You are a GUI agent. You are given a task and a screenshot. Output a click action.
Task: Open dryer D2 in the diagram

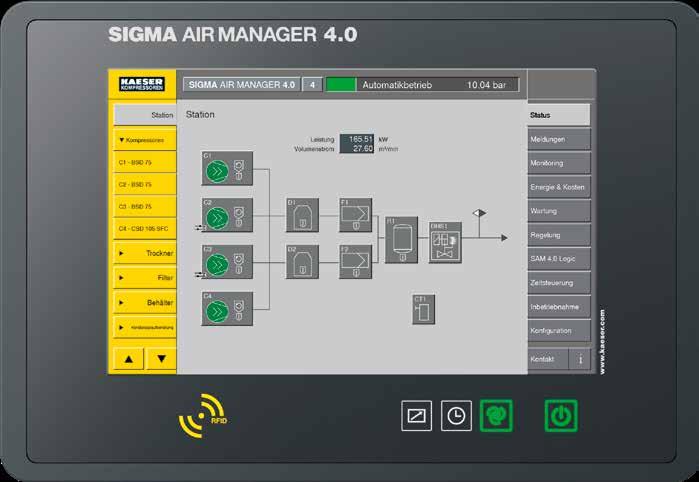(x=302, y=262)
